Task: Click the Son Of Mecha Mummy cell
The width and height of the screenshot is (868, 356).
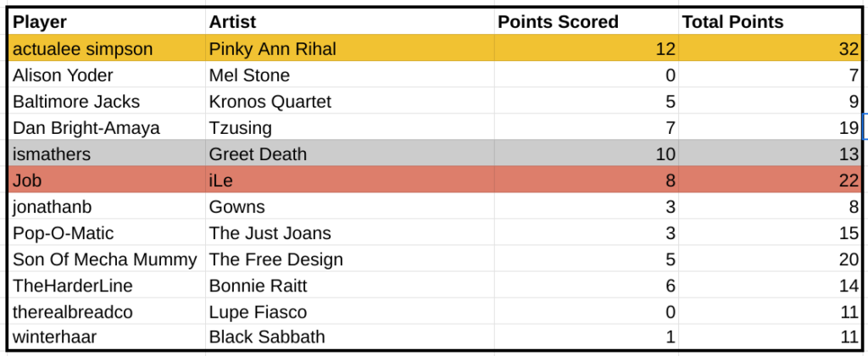Action: (x=106, y=259)
